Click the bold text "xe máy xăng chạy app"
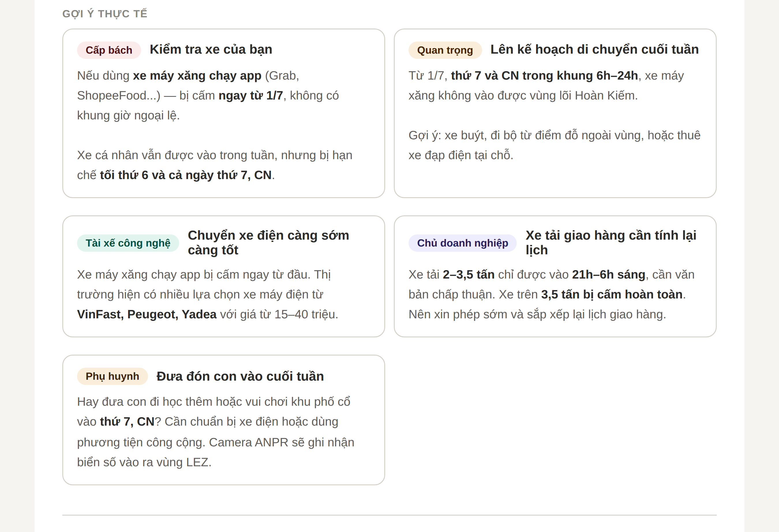 pos(197,76)
